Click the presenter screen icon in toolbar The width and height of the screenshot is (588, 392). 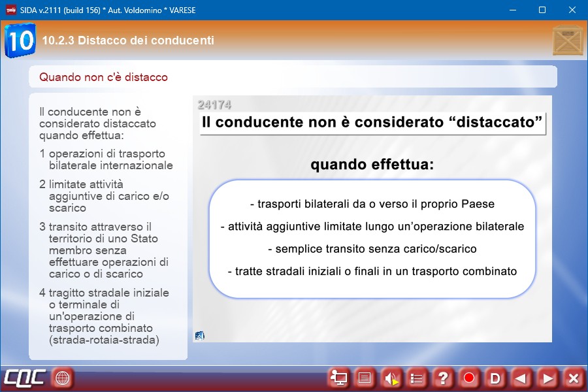coord(339,378)
